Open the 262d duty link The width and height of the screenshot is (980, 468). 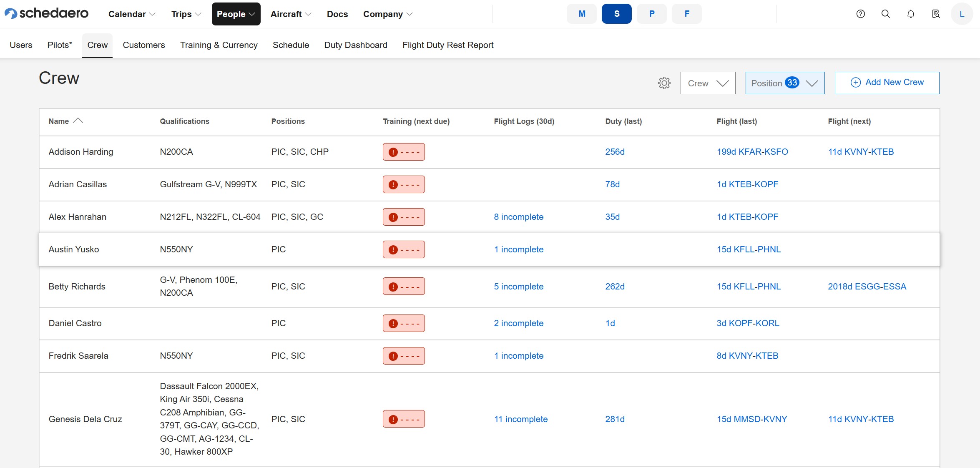(615, 287)
